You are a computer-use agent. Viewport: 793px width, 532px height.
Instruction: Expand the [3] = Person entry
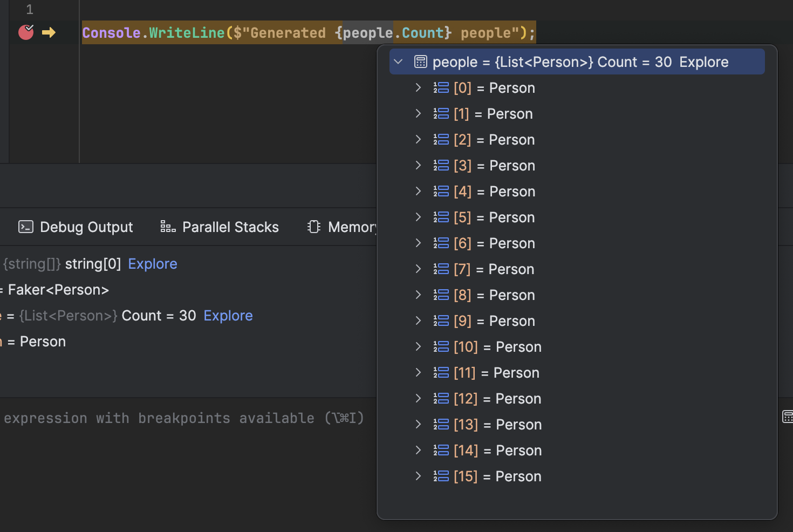[x=418, y=166]
